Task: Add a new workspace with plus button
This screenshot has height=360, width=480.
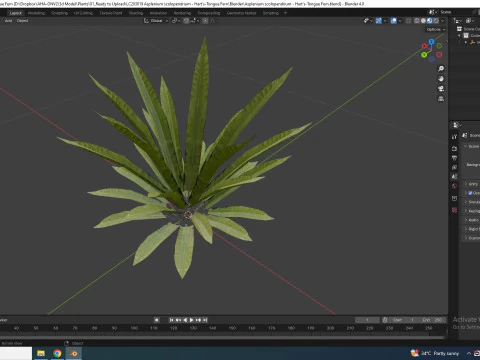Action: (285, 13)
